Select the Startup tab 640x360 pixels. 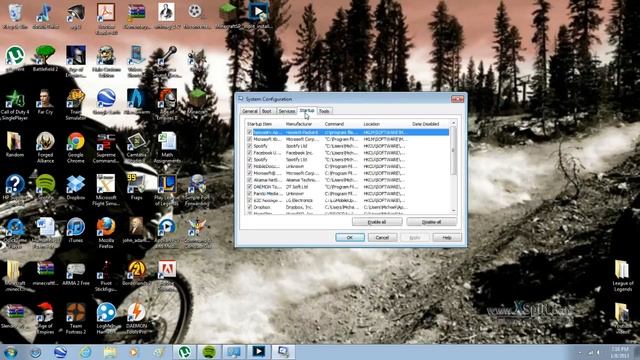[307, 111]
